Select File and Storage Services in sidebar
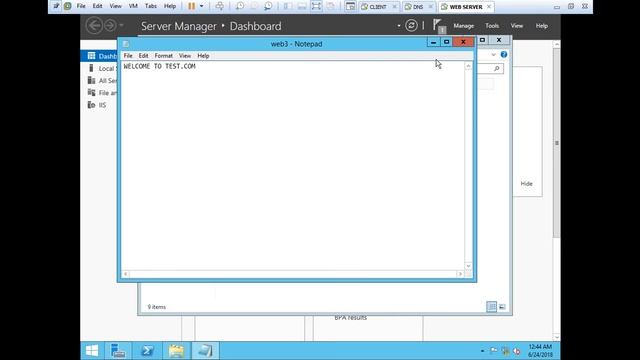The width and height of the screenshot is (640, 360). point(99,93)
